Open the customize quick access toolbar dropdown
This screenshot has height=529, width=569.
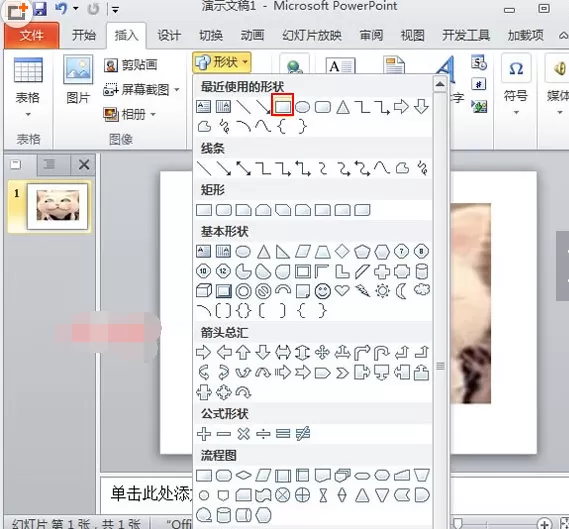click(115, 9)
